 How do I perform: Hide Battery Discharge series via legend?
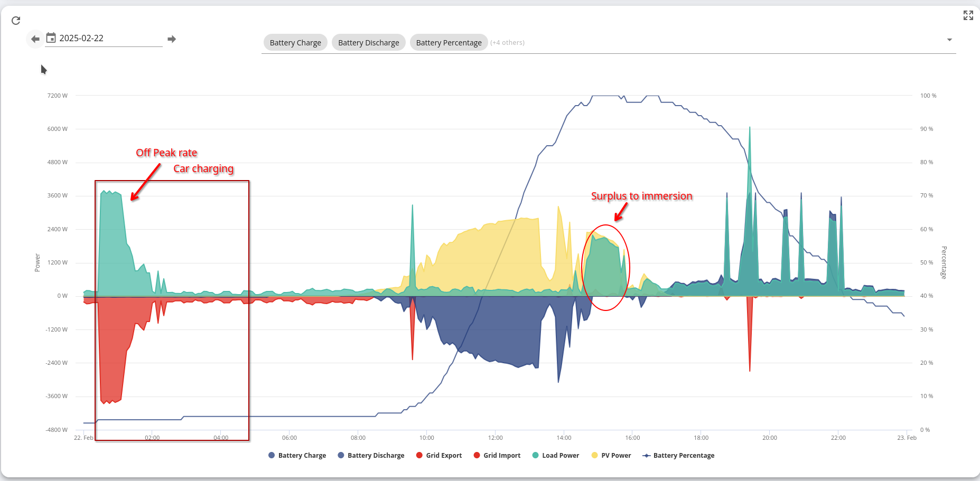[376, 456]
